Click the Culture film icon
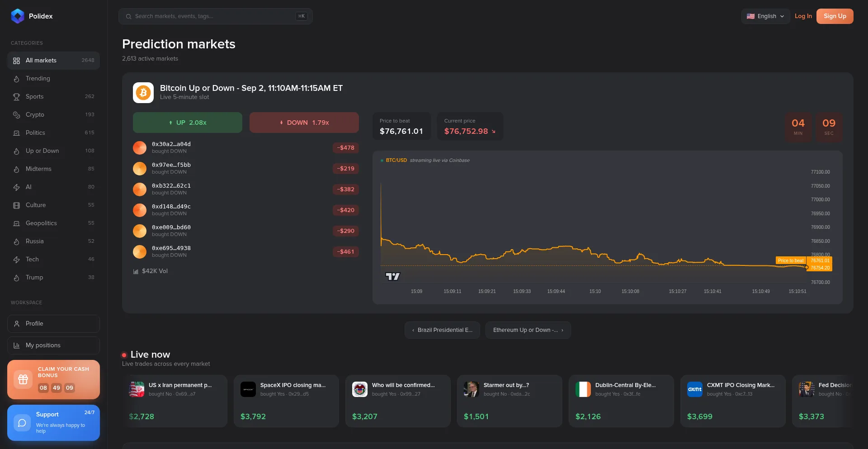 [x=17, y=205]
